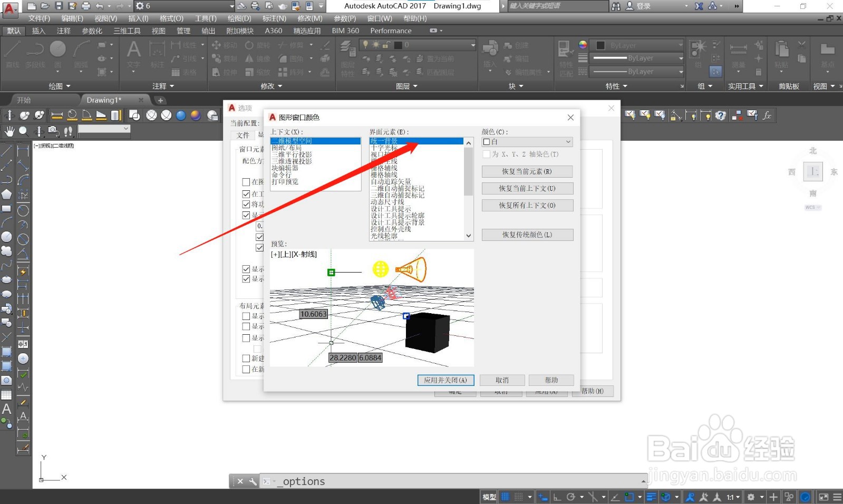Toggle lineweight display in status bar
The image size is (843, 504).
pos(651,497)
